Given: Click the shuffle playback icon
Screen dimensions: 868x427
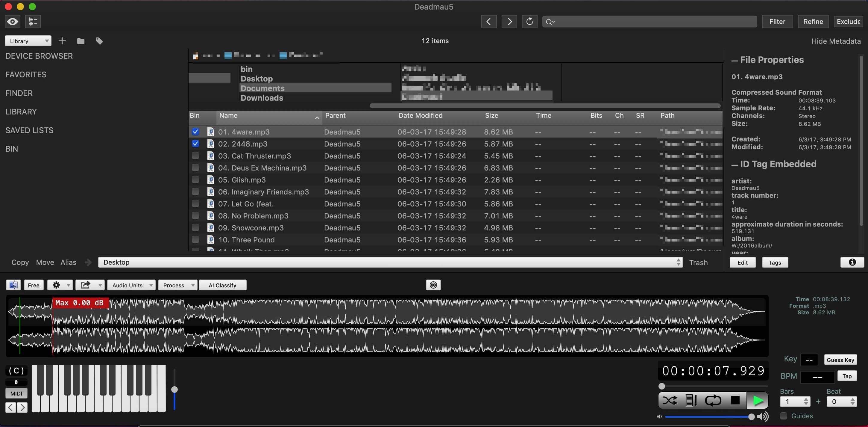Looking at the screenshot, I should click(x=669, y=400).
